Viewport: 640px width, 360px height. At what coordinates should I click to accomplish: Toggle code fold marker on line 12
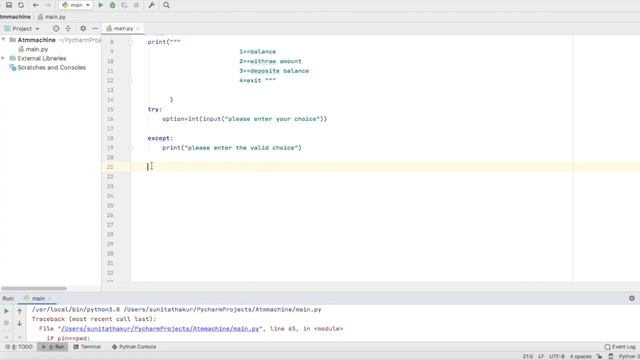[131, 80]
